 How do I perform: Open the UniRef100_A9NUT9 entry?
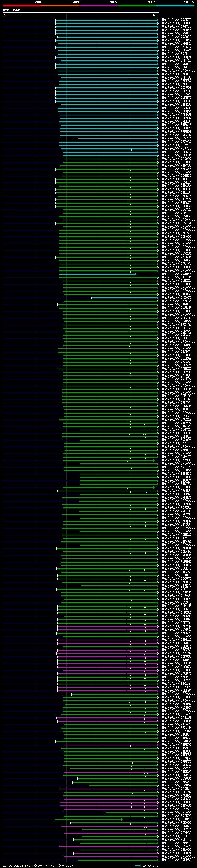pyautogui.click(x=177, y=64)
